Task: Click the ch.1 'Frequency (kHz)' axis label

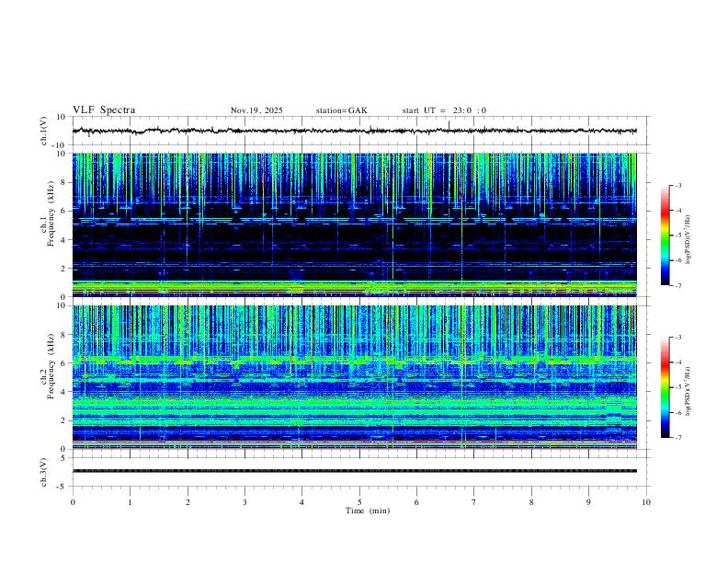Action: coord(51,213)
